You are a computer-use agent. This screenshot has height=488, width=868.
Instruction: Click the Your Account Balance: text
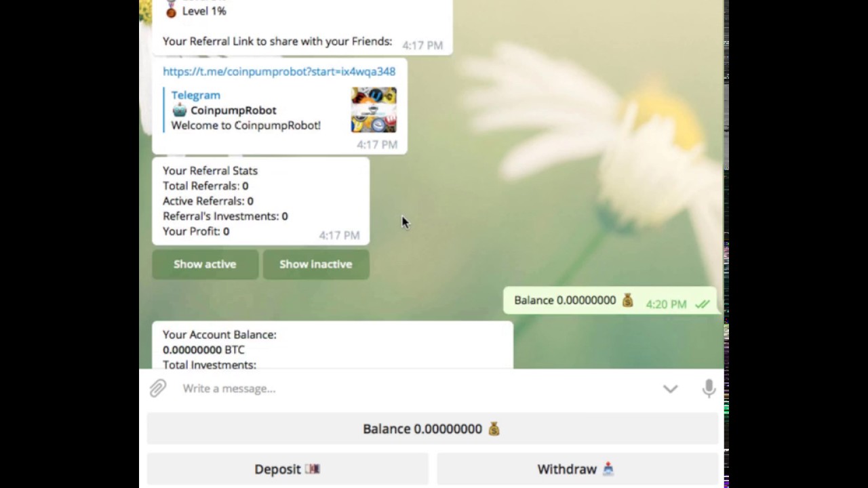point(220,335)
